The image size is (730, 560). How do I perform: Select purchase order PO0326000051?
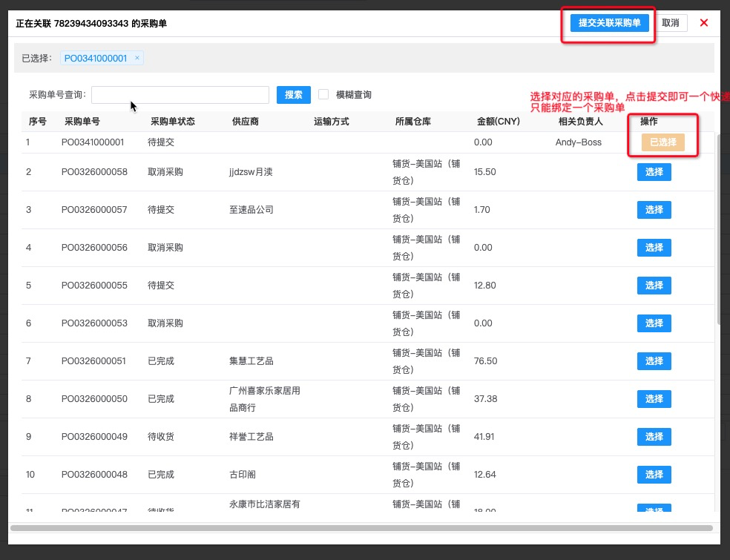coord(654,360)
